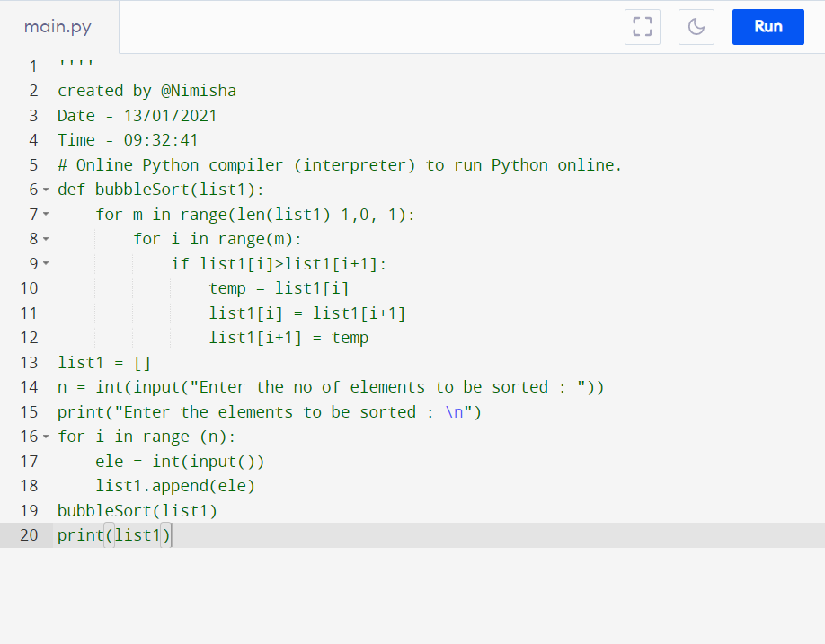
Task: Collapse the 'for m in range' loop fold
Action: tap(46, 215)
